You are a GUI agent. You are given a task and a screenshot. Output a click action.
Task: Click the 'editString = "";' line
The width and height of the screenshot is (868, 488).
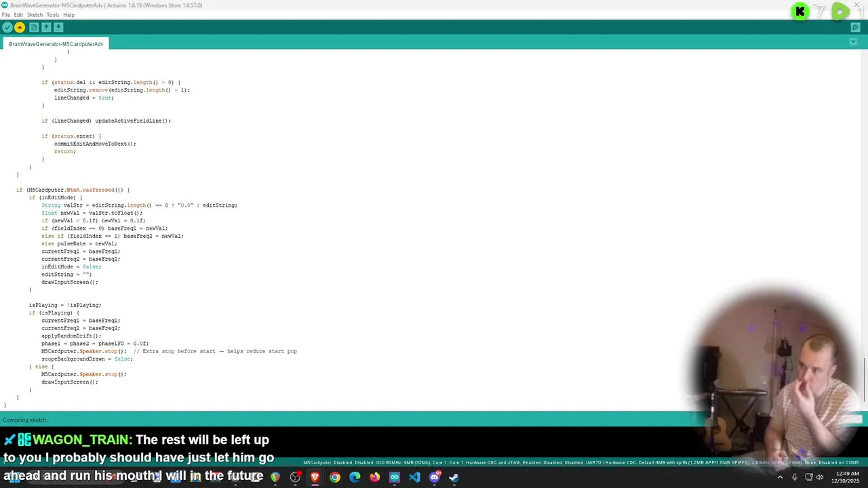pos(66,274)
